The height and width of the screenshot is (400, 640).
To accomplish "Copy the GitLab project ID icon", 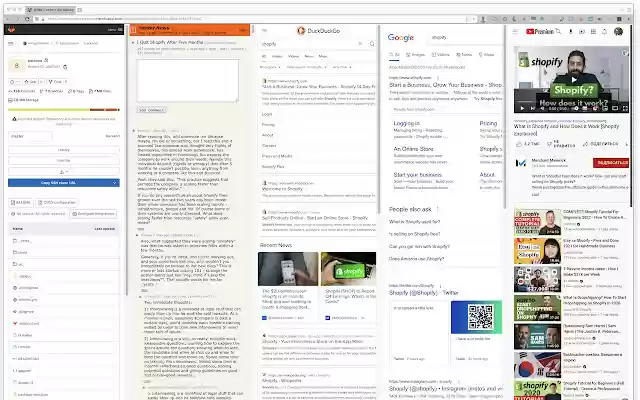I will tap(65, 67).
